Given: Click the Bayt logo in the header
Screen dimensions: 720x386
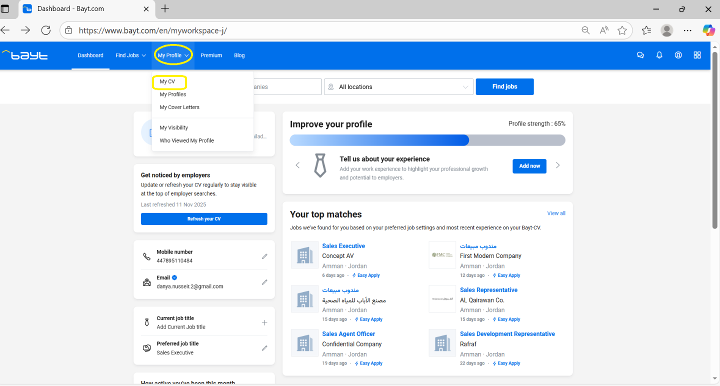Looking at the screenshot, I should point(25,55).
